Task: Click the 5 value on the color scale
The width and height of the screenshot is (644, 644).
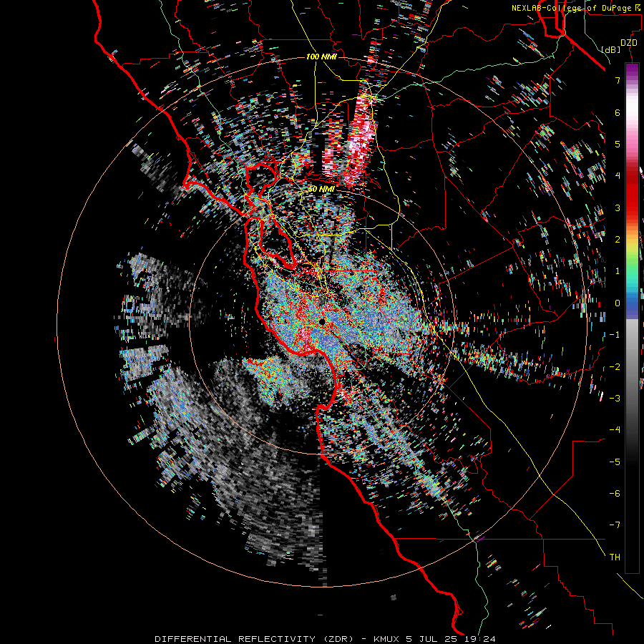Action: pyautogui.click(x=618, y=144)
